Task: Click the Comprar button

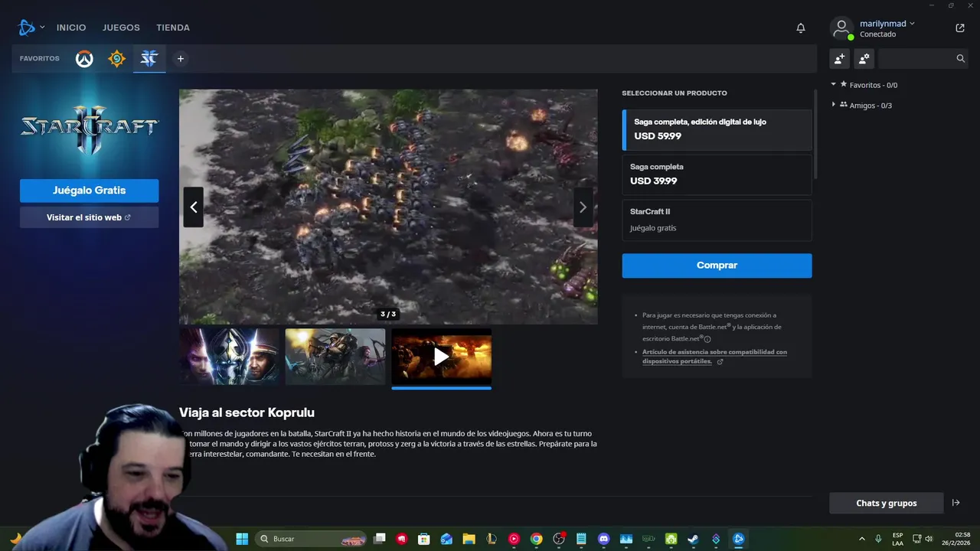Action: tap(717, 266)
